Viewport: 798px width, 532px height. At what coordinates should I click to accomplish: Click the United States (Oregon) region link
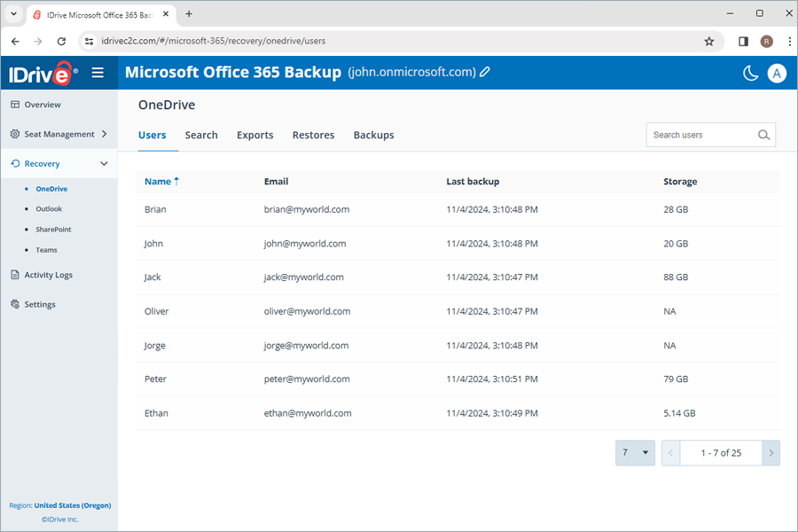tap(72, 505)
